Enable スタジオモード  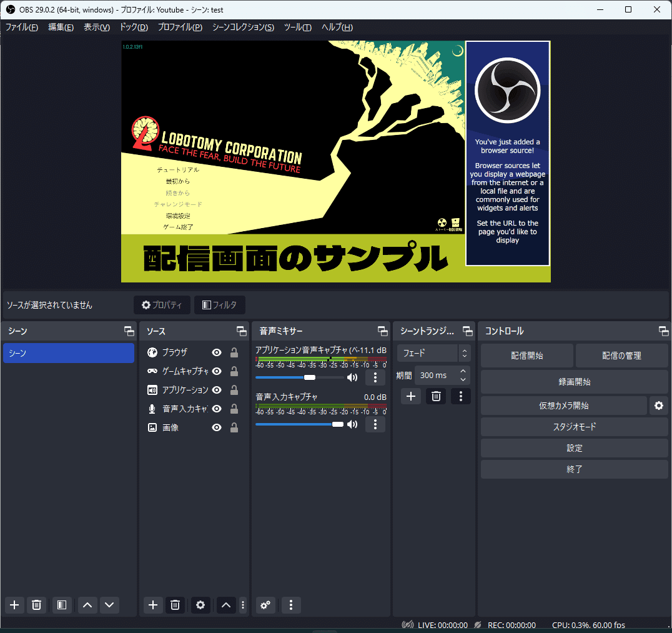click(575, 427)
